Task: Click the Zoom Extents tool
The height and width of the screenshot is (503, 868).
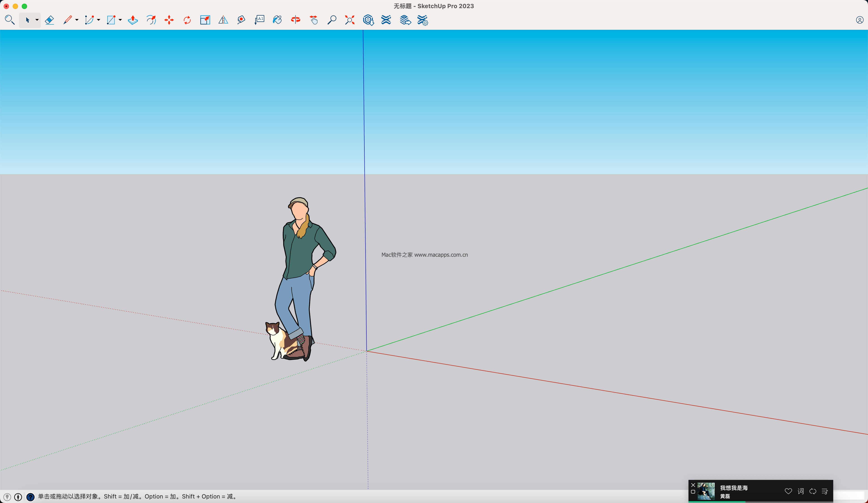Action: coord(350,20)
